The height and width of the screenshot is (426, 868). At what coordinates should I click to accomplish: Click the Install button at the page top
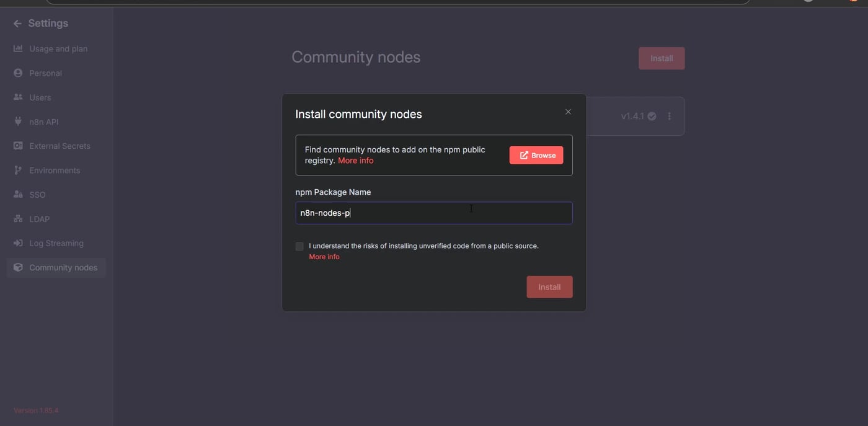(x=662, y=58)
